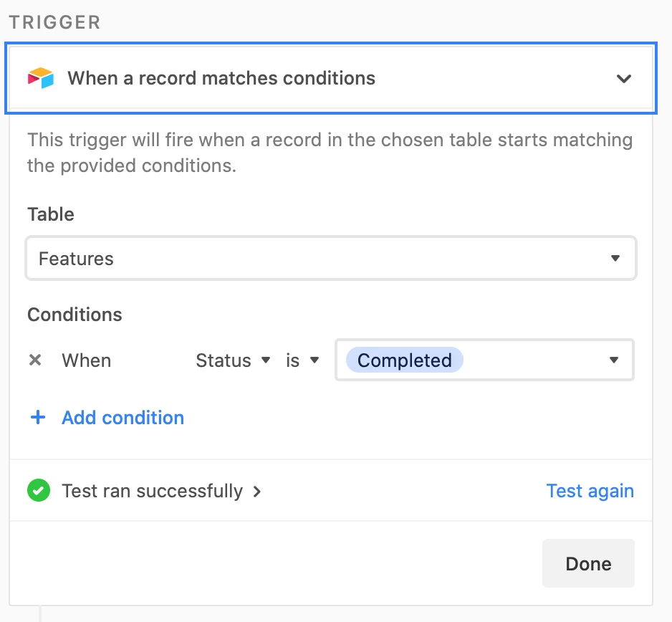Select the 'When a record matches conditions' trigger
Screen dimensions: 672x622
point(331,78)
